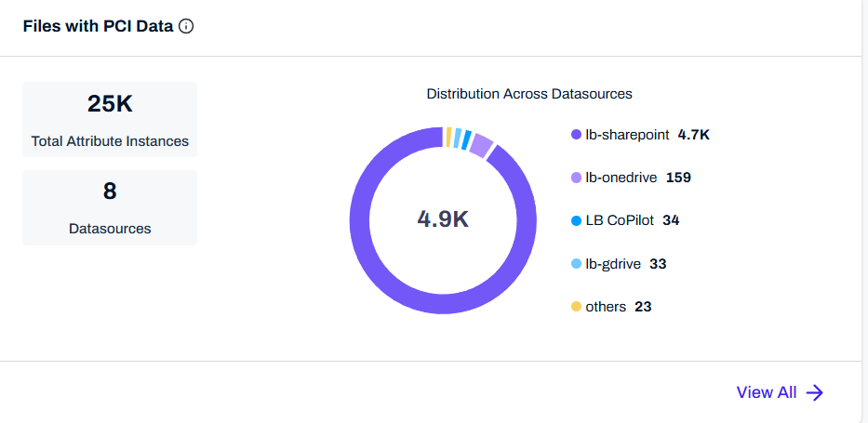Screen dimensions: 868x423
Task: Click the light purple lb-onedrive legend dot
Action: (576, 178)
